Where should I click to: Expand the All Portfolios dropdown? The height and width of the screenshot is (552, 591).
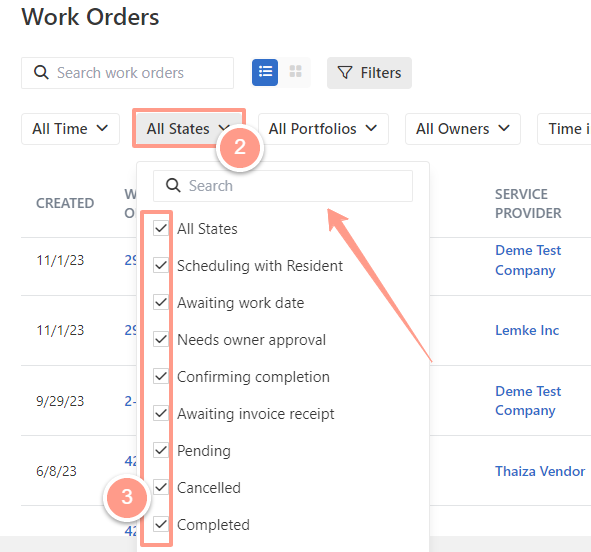click(323, 129)
